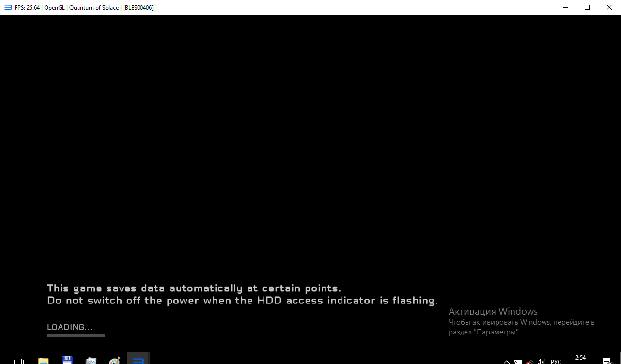Viewport: 621px width, 364px height.
Task: Maximize the Quantum of Solace window
Action: coord(587,7)
